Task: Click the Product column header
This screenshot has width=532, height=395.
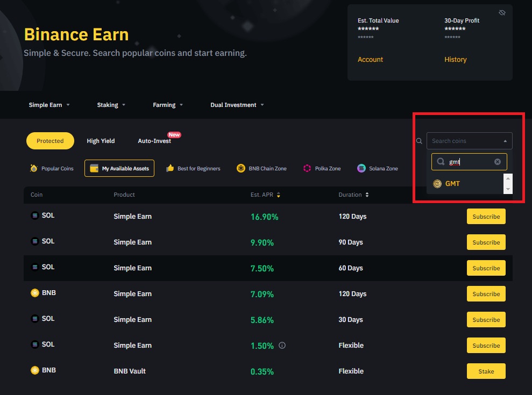Action: click(124, 195)
